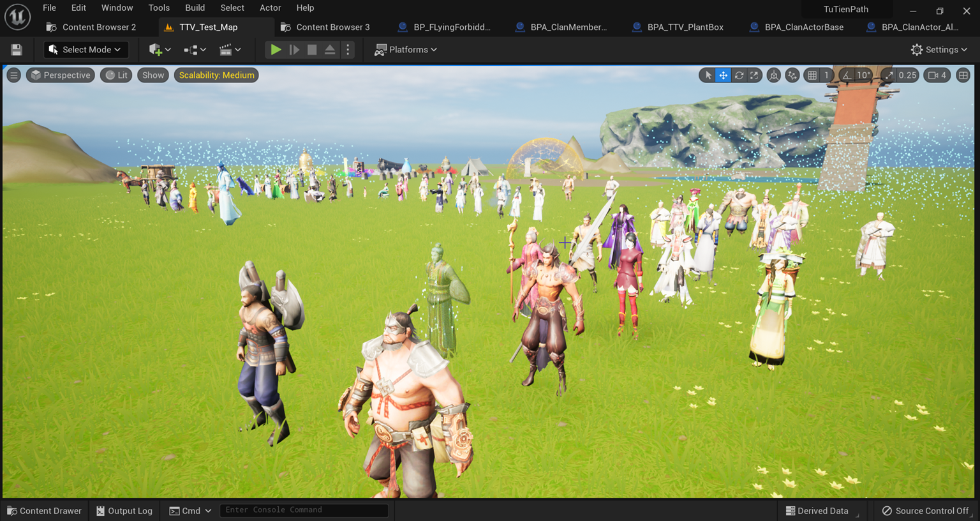
Task: Open the add content cube-plus menu
Action: (x=160, y=50)
